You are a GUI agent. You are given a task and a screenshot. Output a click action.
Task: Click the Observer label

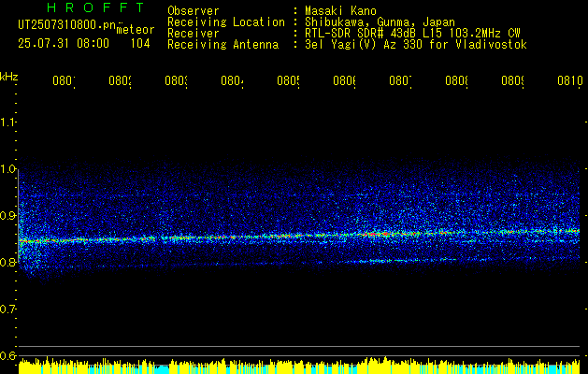194,11
